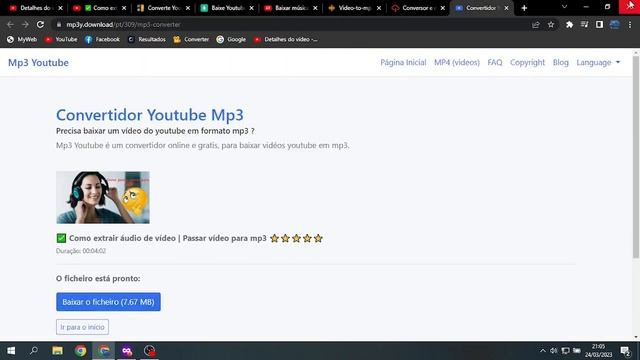Open the media control playlist icon
The height and width of the screenshot is (360, 640).
584,24
